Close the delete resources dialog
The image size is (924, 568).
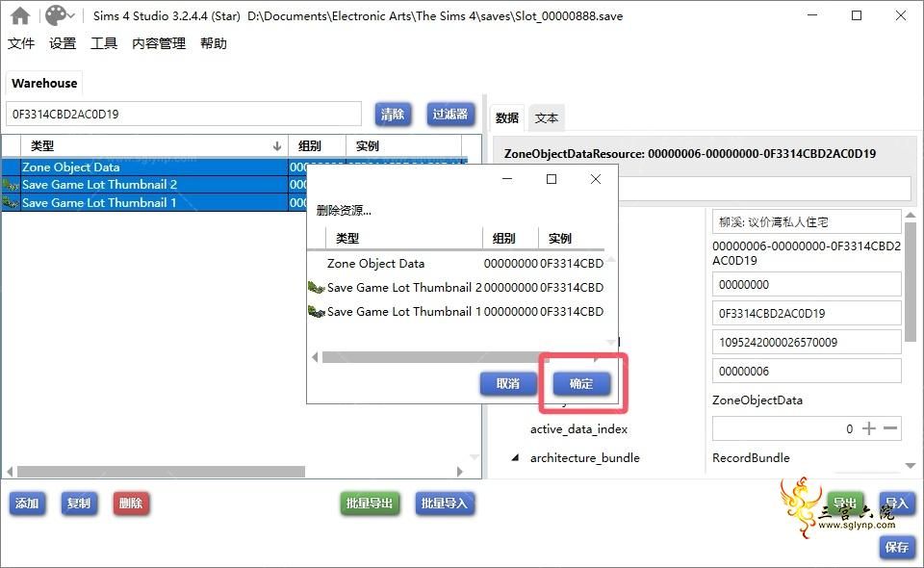[596, 179]
